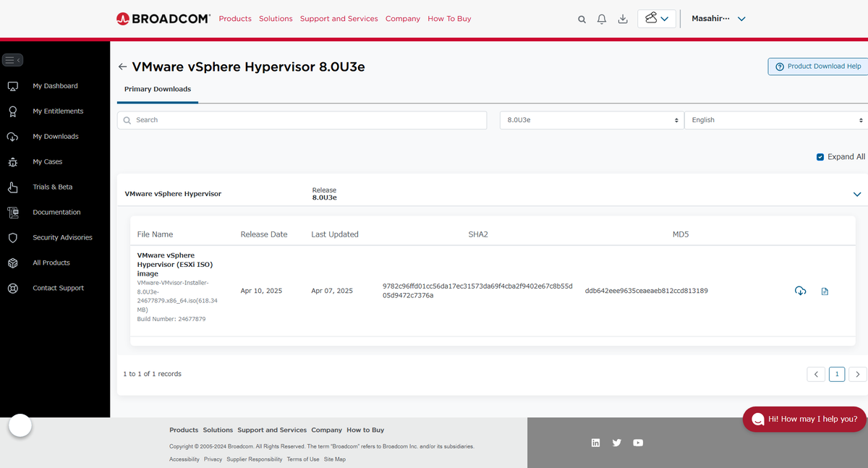The height and width of the screenshot is (468, 868).
Task: Go to previous page of records
Action: 815,374
